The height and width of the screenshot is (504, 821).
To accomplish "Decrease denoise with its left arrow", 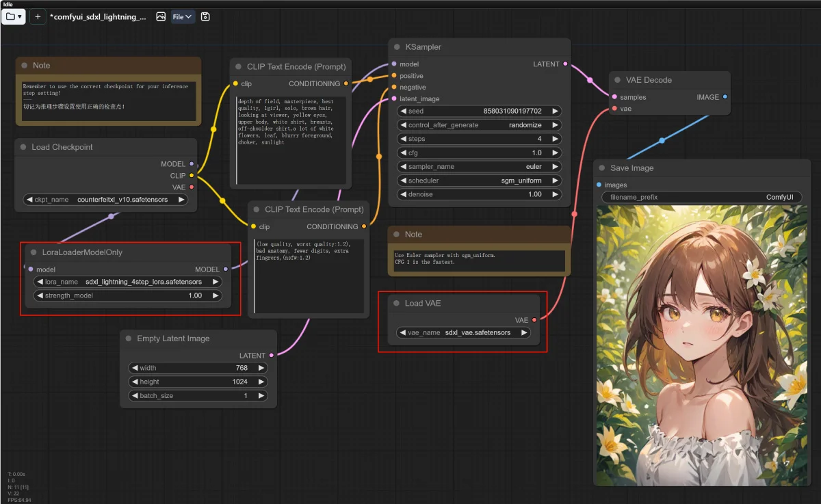I will [x=403, y=194].
